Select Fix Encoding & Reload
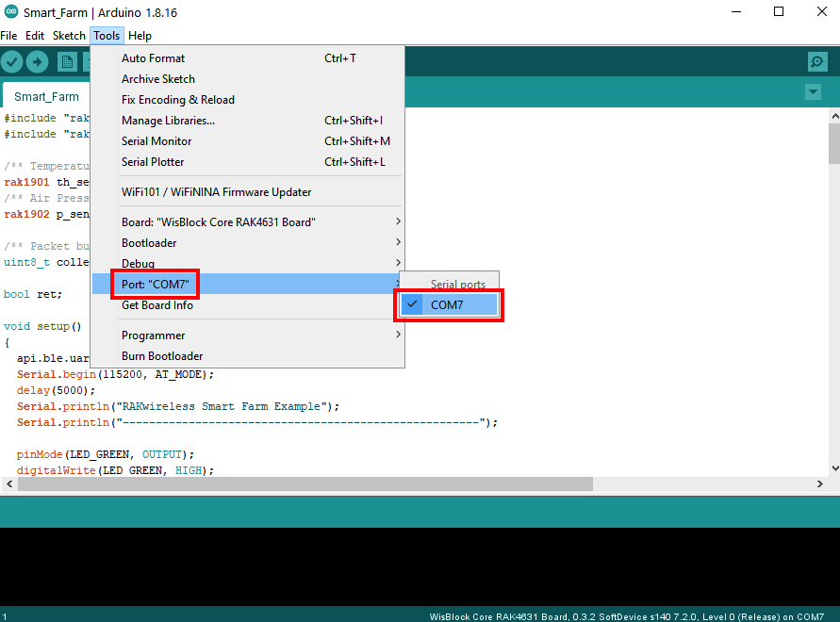Screen dimensions: 840x622 pyautogui.click(x=248, y=100)
